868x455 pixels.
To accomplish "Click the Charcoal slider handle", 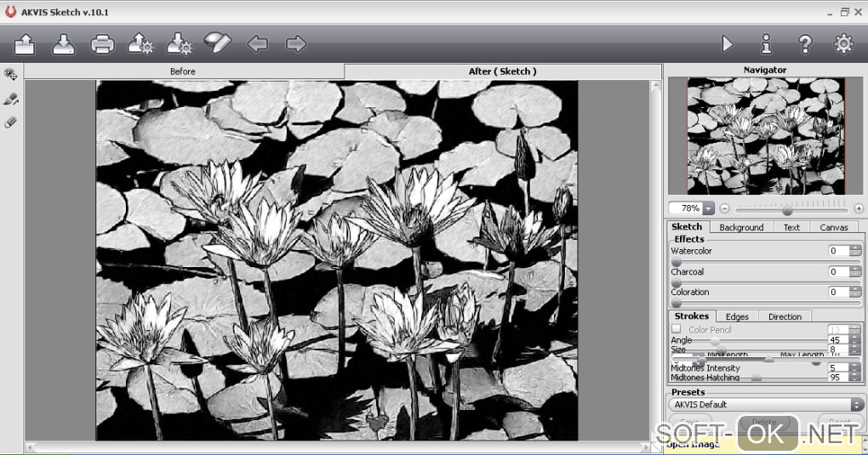I will pyautogui.click(x=676, y=282).
